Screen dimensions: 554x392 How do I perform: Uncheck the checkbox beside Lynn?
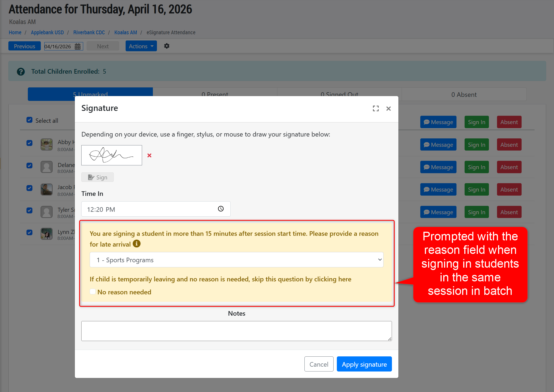tap(29, 232)
